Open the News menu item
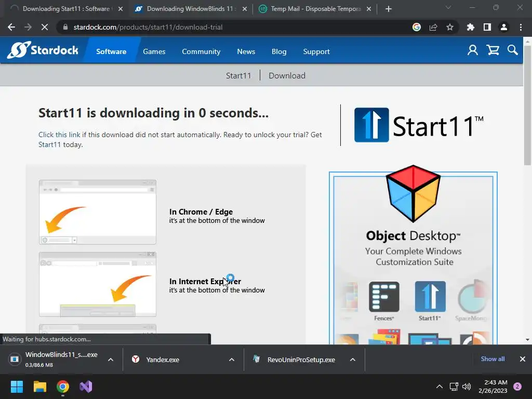 coord(246,51)
